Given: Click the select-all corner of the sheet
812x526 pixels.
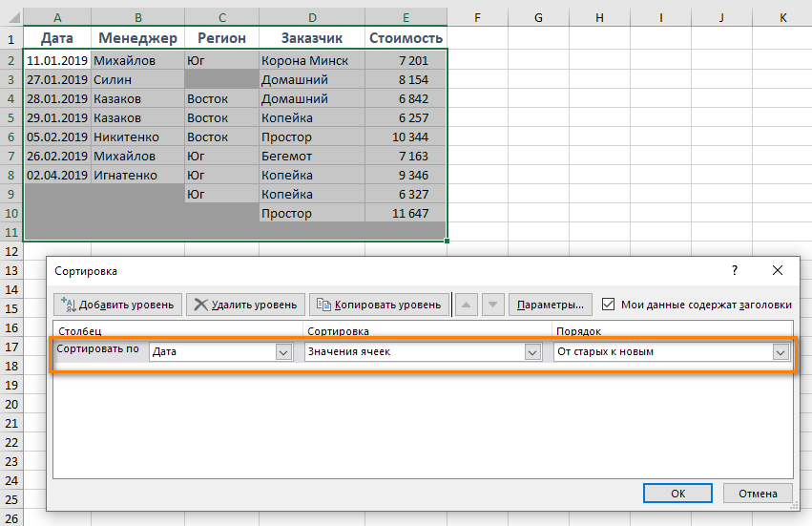Looking at the screenshot, I should (x=11, y=17).
